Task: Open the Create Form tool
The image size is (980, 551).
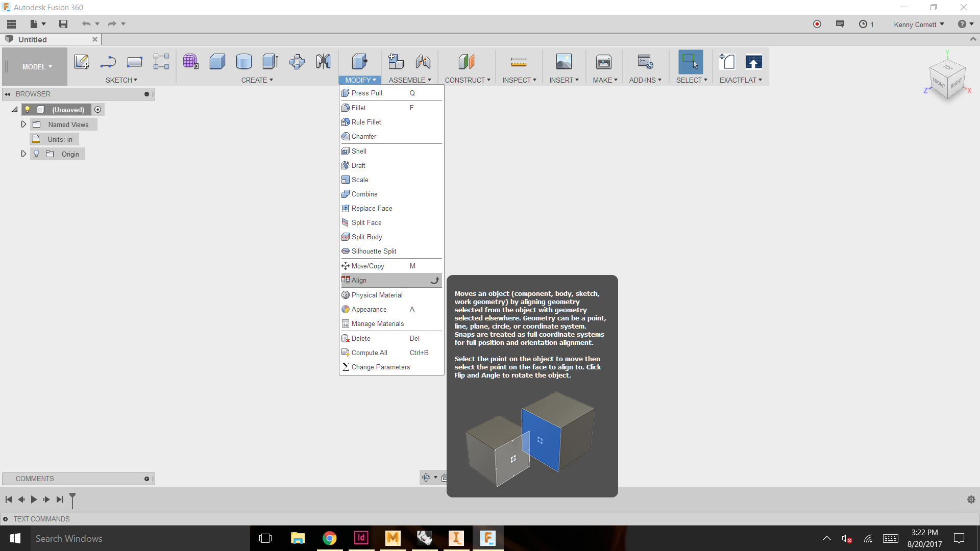Action: point(190,61)
